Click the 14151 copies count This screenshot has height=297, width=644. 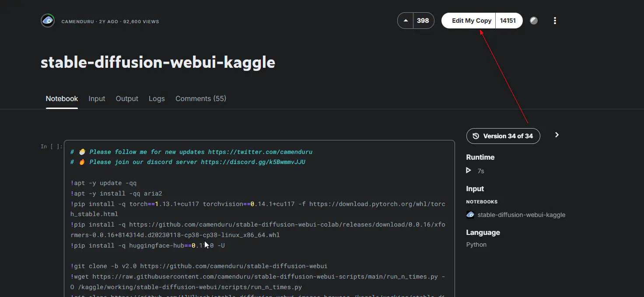(508, 21)
